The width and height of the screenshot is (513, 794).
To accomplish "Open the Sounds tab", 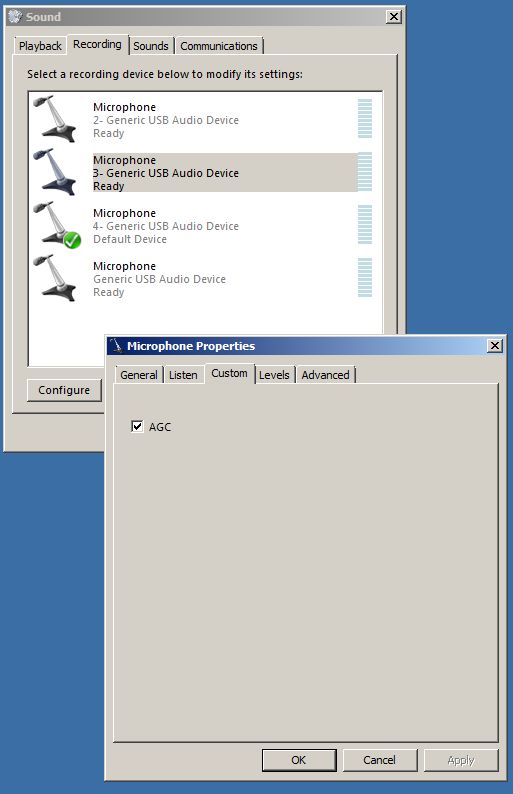I will click(150, 46).
